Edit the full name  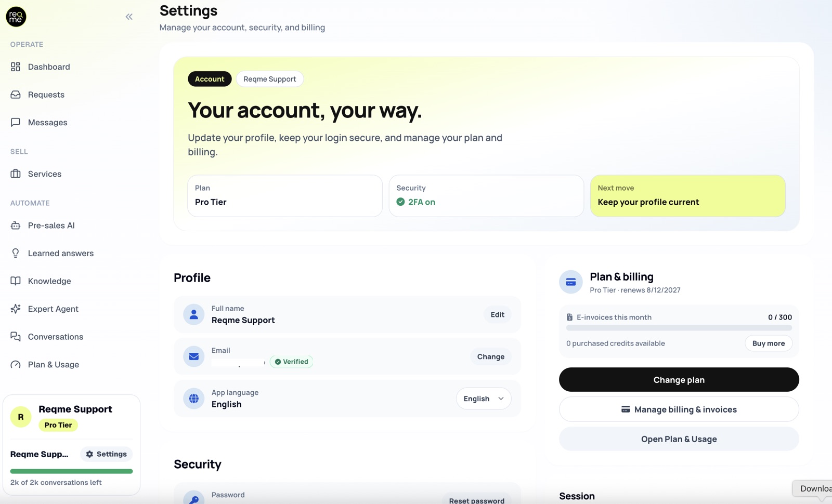(497, 314)
